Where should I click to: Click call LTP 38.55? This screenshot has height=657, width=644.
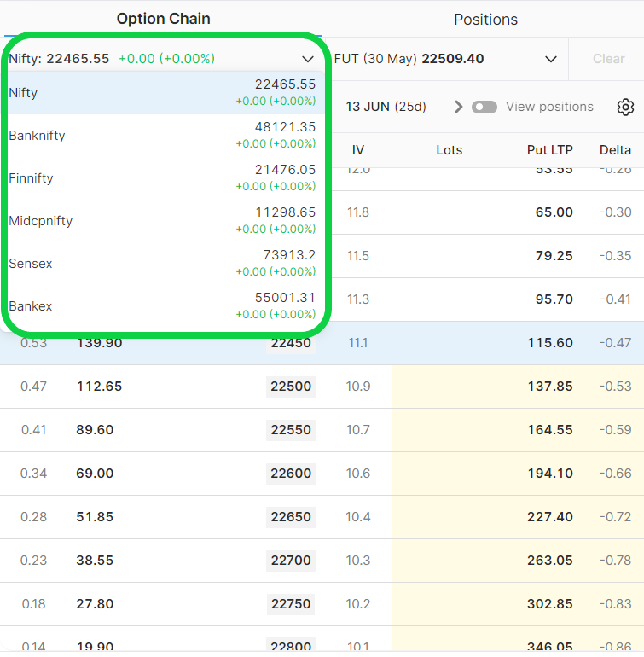click(95, 561)
